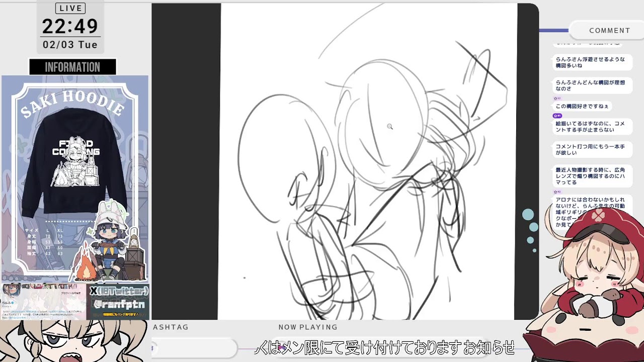Viewport: 644px width, 362px height.
Task: Click the chibi campfire character illustration
Action: (110, 241)
